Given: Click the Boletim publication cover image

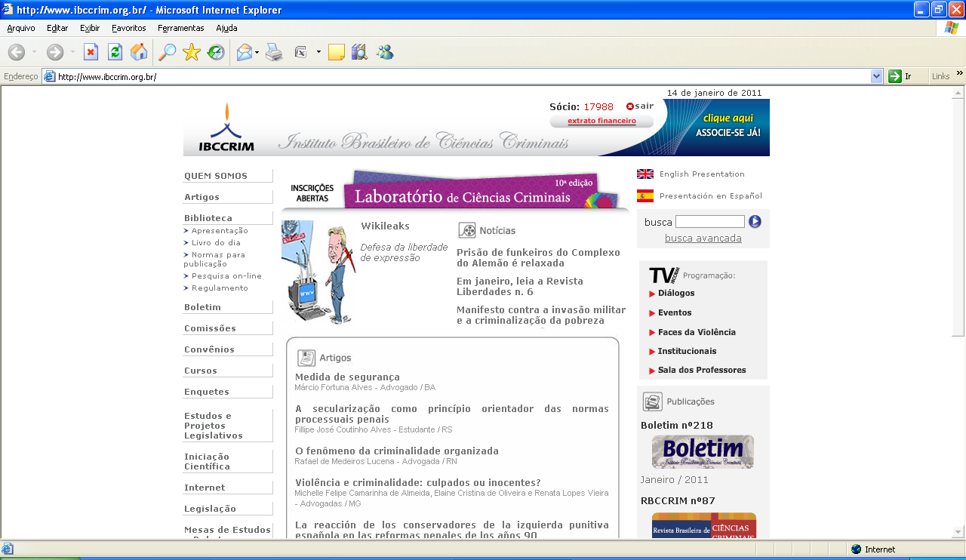Looking at the screenshot, I should 703,452.
